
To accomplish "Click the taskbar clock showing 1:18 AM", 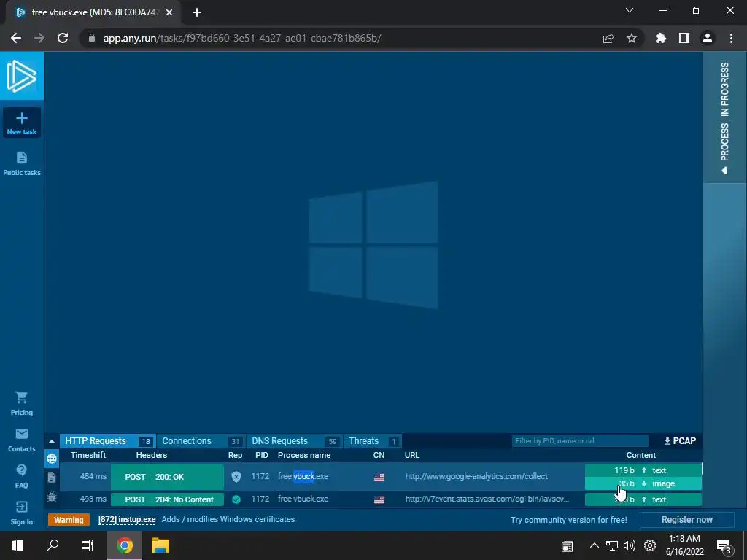I will point(684,545).
